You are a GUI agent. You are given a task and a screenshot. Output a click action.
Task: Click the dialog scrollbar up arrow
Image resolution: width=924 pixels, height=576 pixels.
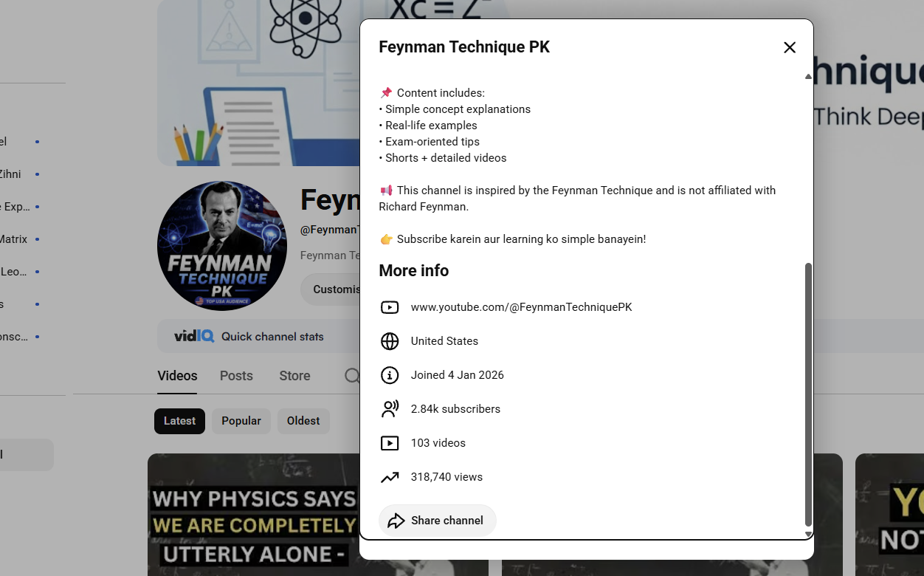pyautogui.click(x=808, y=77)
